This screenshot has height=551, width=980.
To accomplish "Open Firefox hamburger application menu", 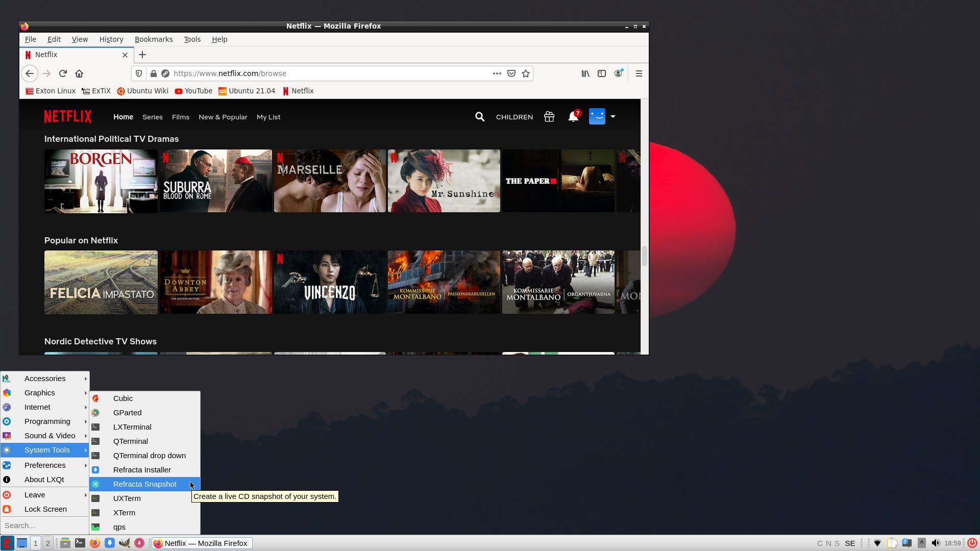I will (639, 73).
